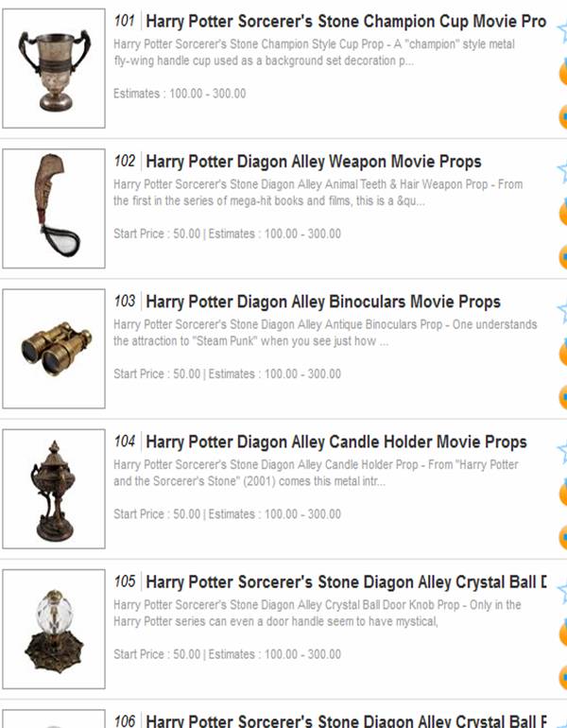View the antique binoculars thumbnail

[x=54, y=349]
